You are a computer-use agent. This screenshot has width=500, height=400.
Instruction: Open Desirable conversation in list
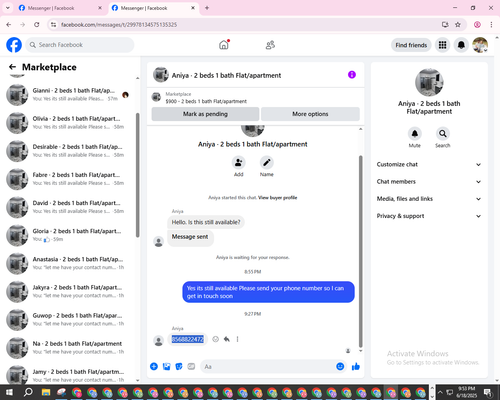[68, 151]
